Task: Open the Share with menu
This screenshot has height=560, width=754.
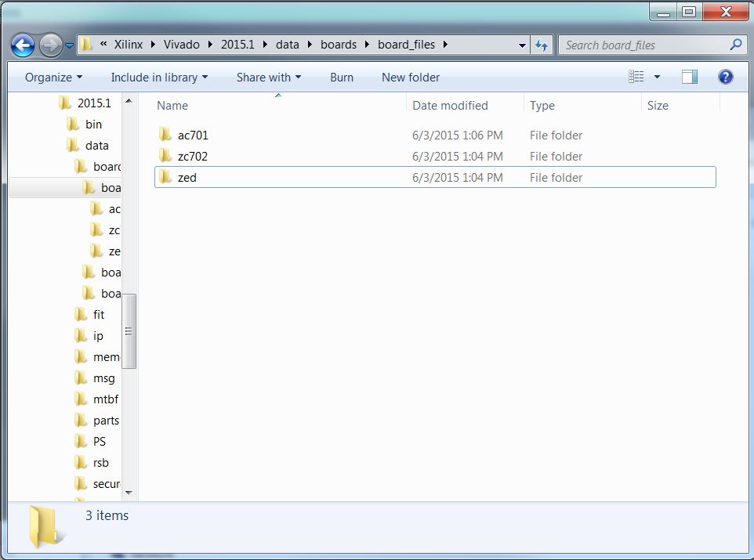Action: click(x=268, y=78)
